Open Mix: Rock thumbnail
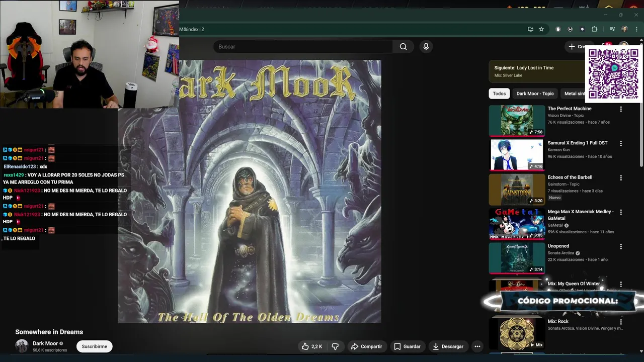This screenshot has height=362, width=644. coord(517,333)
